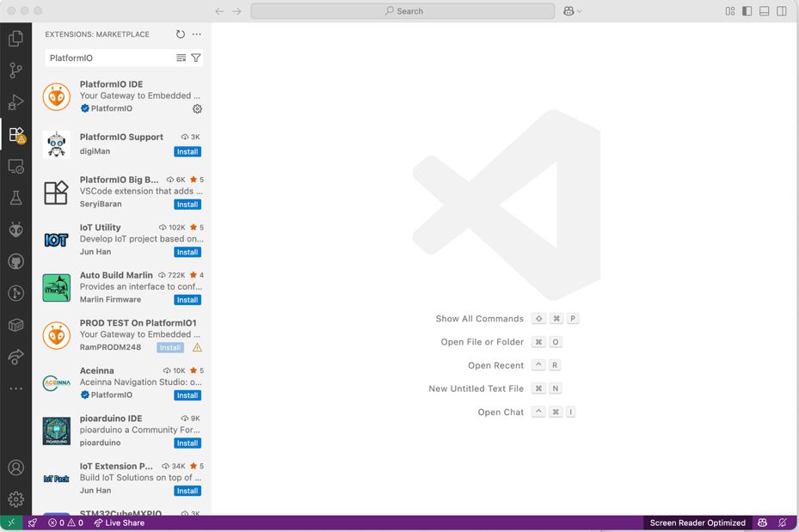Viewport: 799px width, 532px height.
Task: Install the Auto Build Marlin extension
Action: click(187, 300)
